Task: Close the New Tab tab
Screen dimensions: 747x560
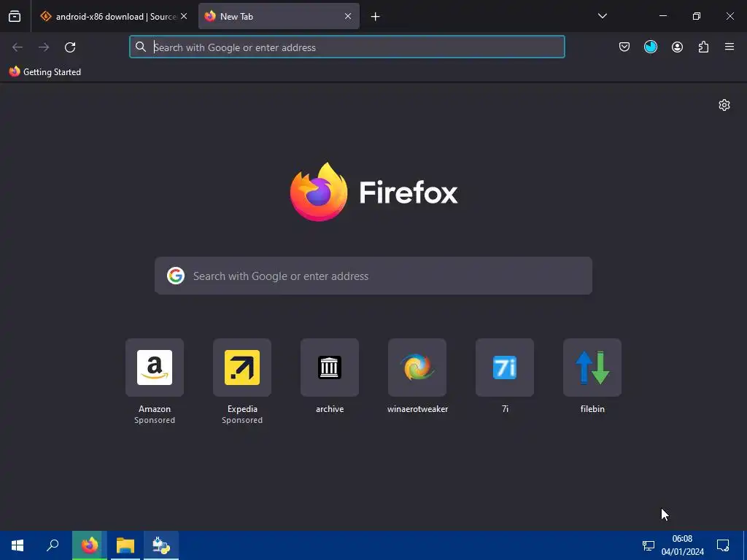Action: 348,17
